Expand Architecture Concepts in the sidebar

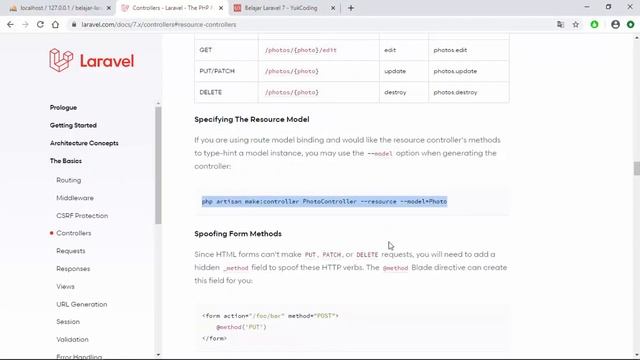click(84, 143)
